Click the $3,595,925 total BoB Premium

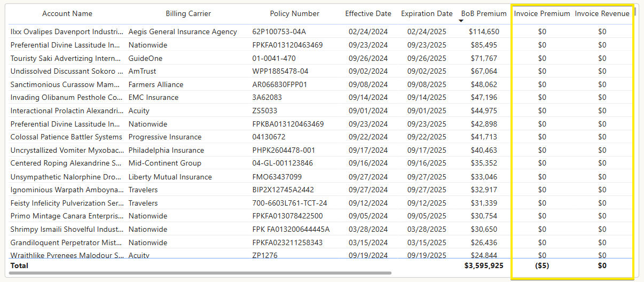click(x=484, y=265)
